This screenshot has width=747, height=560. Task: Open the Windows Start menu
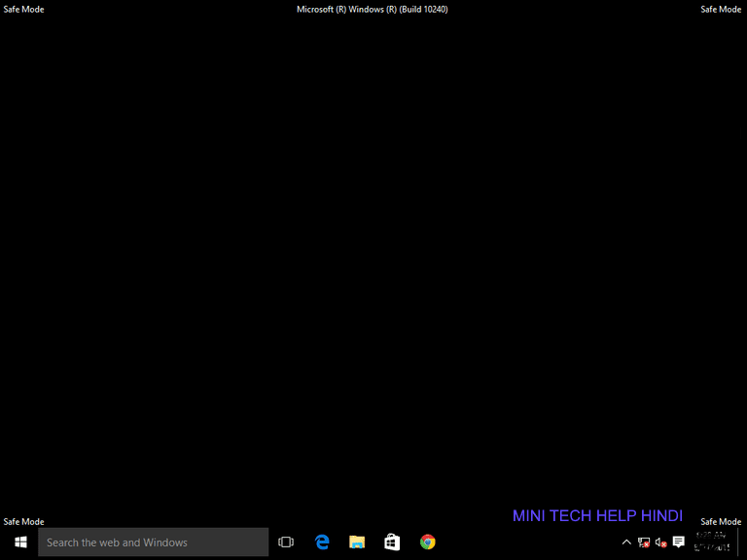coord(20,542)
